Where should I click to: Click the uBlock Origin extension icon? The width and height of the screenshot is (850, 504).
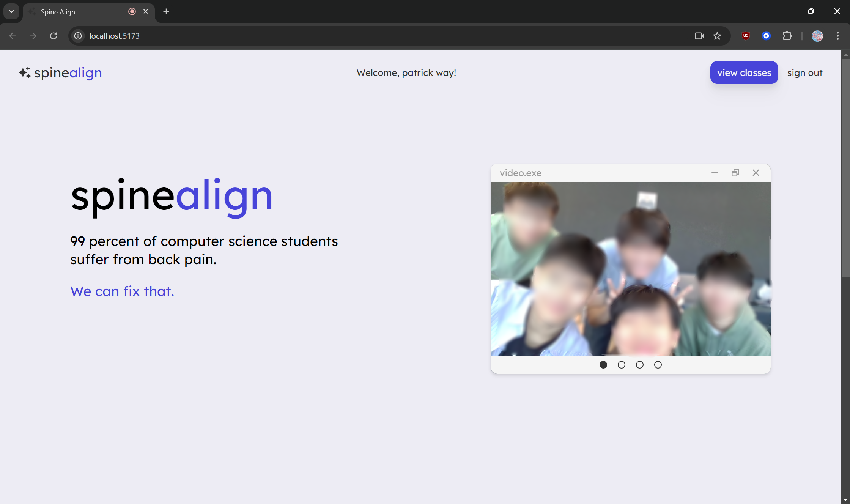click(x=746, y=36)
